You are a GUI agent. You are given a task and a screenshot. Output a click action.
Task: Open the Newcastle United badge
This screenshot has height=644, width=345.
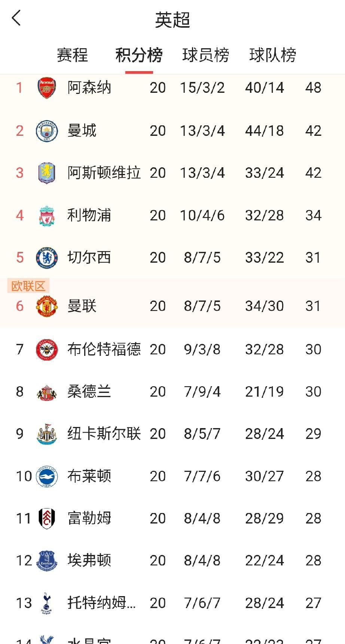(x=47, y=434)
